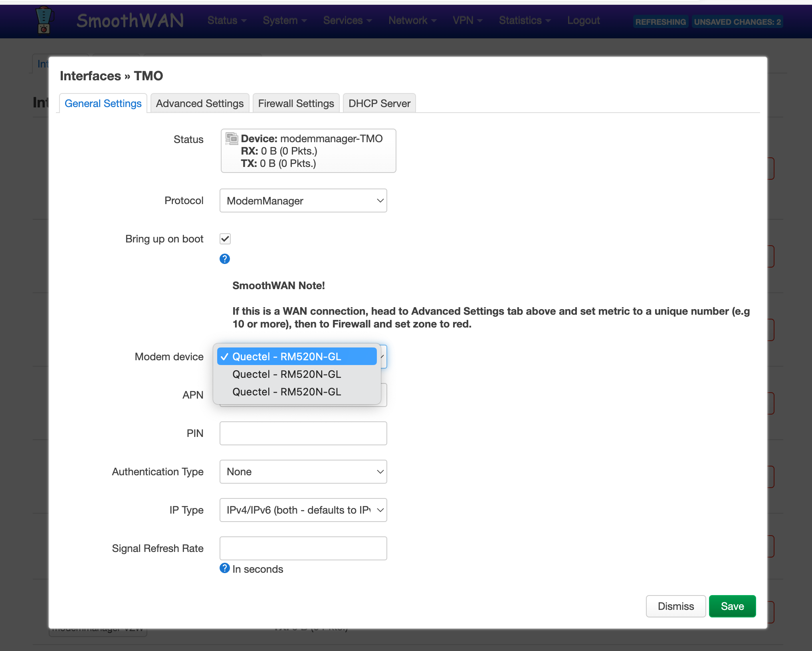
Task: Switch to General Settings tab
Action: click(x=103, y=103)
